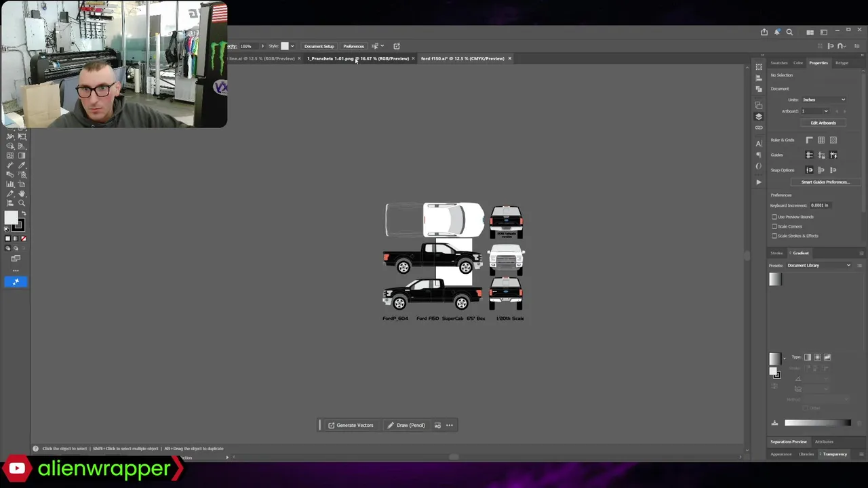Image resolution: width=868 pixels, height=488 pixels.
Task: Open the Links panel icon
Action: click(759, 127)
